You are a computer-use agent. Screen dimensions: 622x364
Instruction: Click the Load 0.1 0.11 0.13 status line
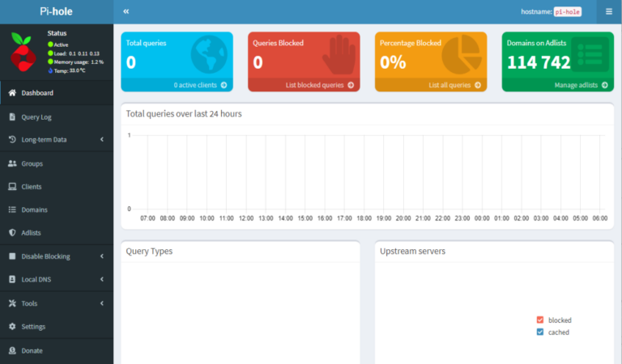pyautogui.click(x=74, y=53)
